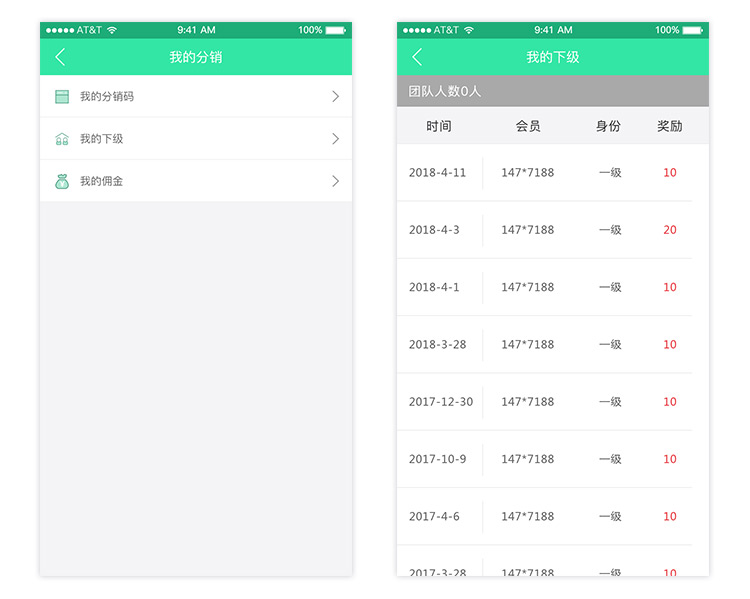Image resolution: width=750 pixels, height=599 pixels.
Task: Tap member 147*7188 in 2017-4-6 row
Action: 528,517
